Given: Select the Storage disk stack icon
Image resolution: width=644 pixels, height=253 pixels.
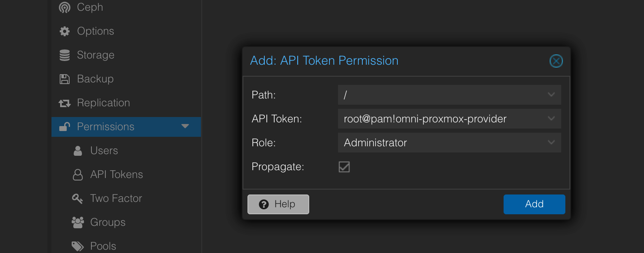Looking at the screenshot, I should [65, 55].
